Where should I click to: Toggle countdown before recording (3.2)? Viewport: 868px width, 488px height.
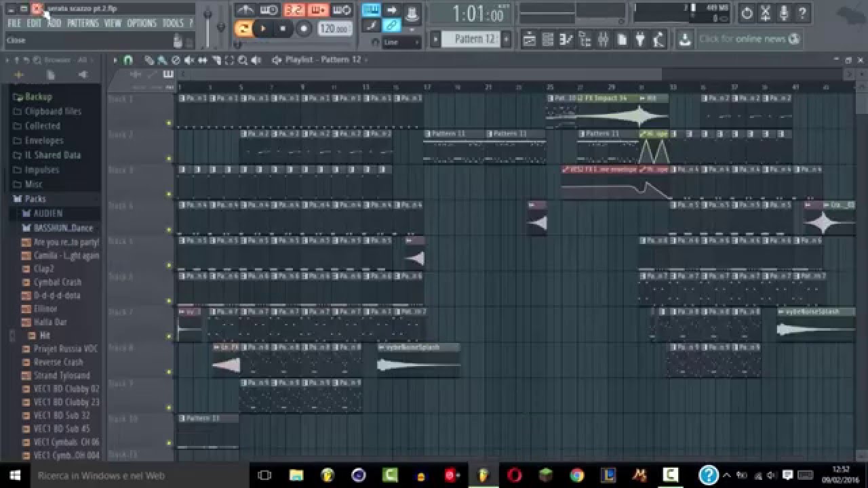(294, 9)
